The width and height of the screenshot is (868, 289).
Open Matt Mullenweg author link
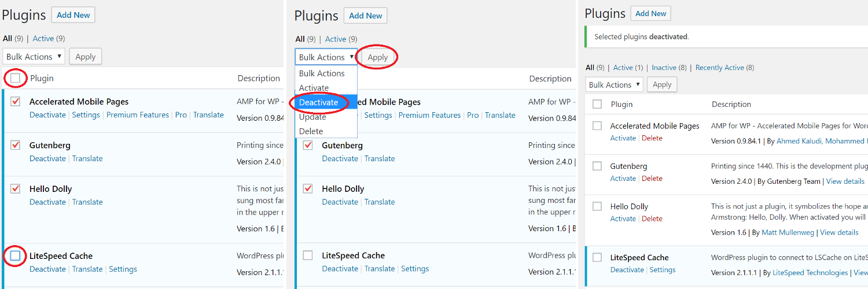point(788,232)
